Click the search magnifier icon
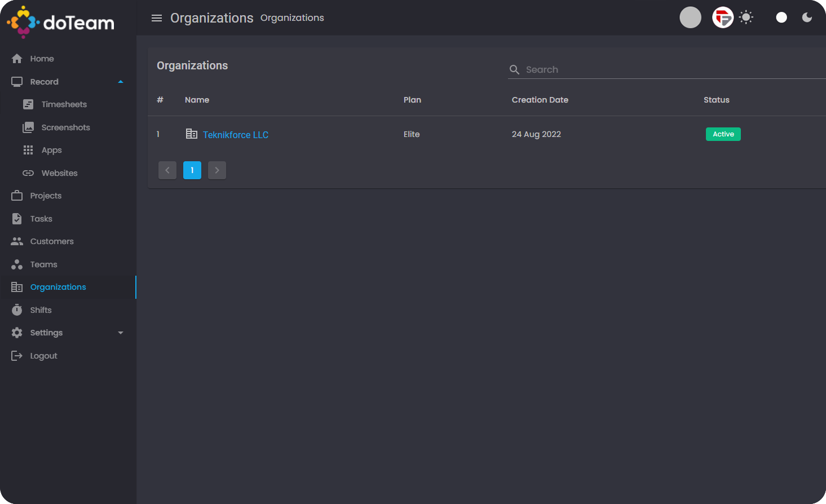The width and height of the screenshot is (826, 504). (514, 69)
